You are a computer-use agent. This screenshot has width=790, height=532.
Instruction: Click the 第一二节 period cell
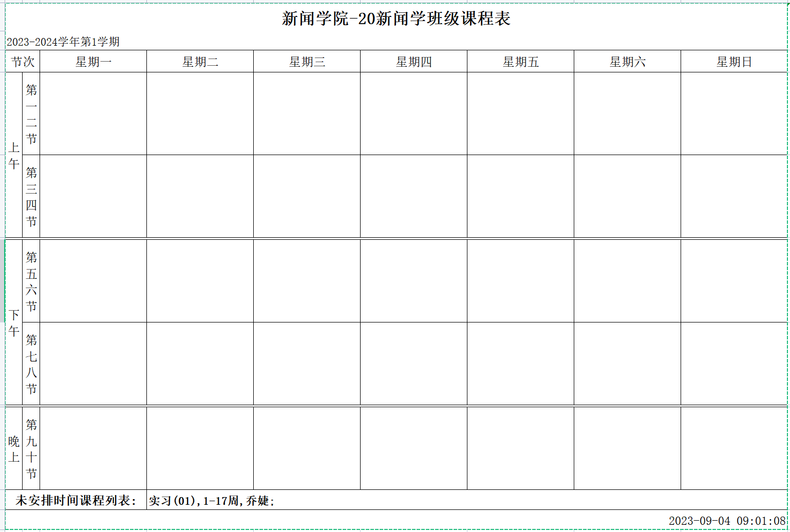tap(31, 114)
